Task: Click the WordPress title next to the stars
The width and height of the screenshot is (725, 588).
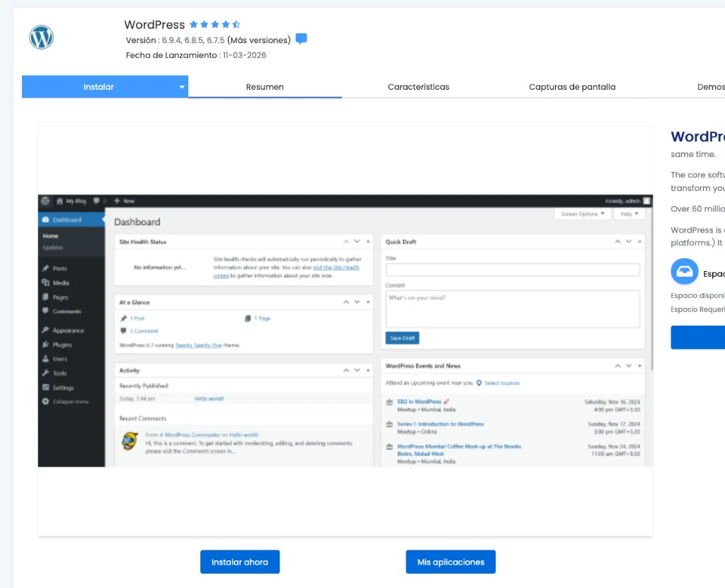Action: tap(154, 25)
